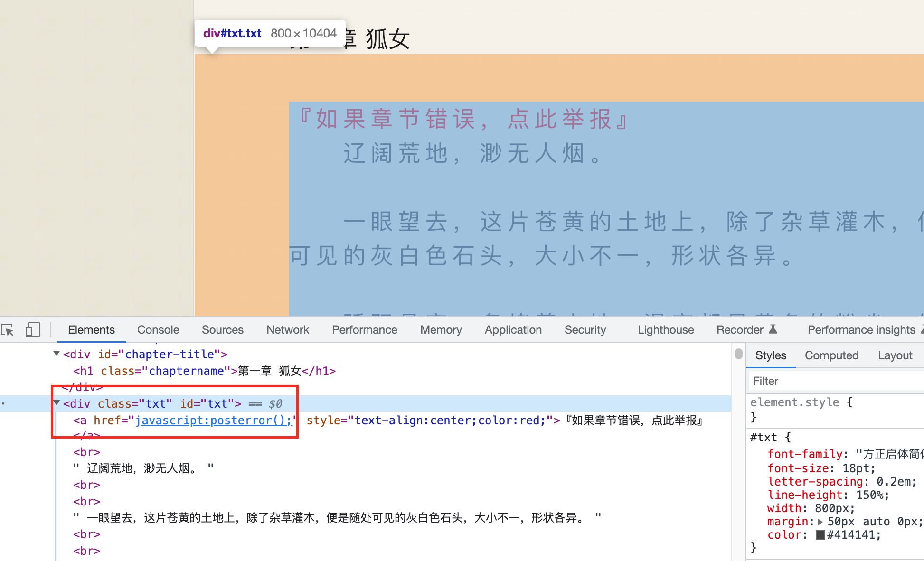Screen dimensions: 924x561
Task: Click the javascript:posterror() href link
Action: coord(213,421)
